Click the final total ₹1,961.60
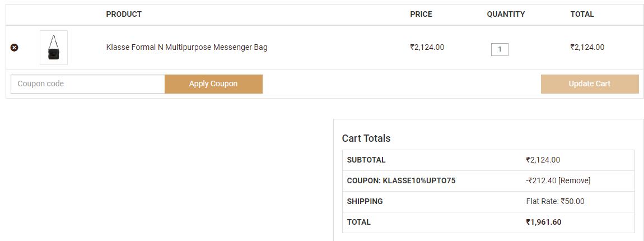The height and width of the screenshot is (241, 644). click(x=543, y=222)
